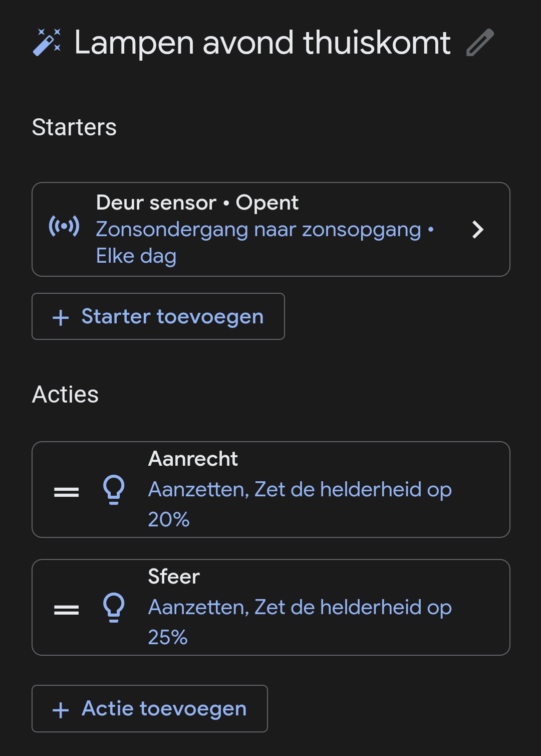
Task: Expand Deur sensor starter with chevron
Action: (x=478, y=230)
